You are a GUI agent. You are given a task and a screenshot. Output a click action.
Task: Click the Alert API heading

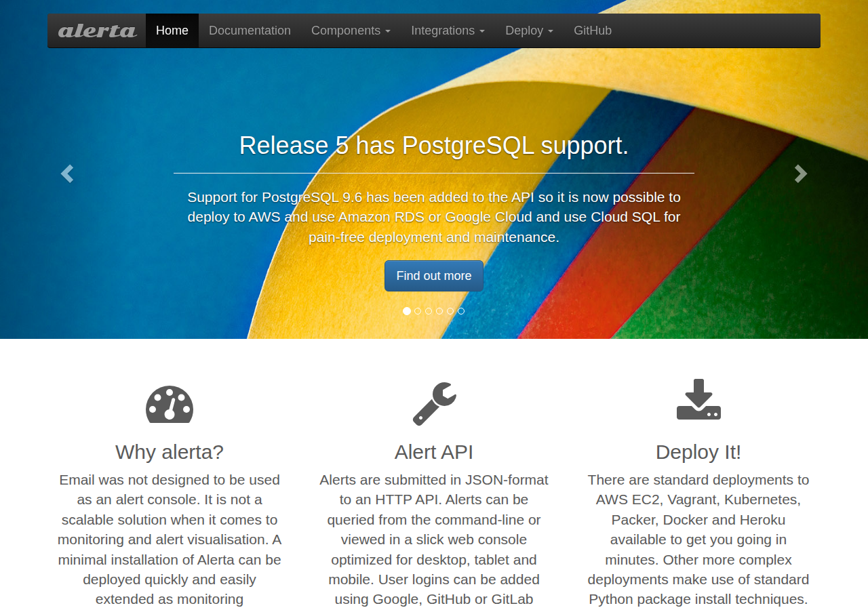click(434, 452)
